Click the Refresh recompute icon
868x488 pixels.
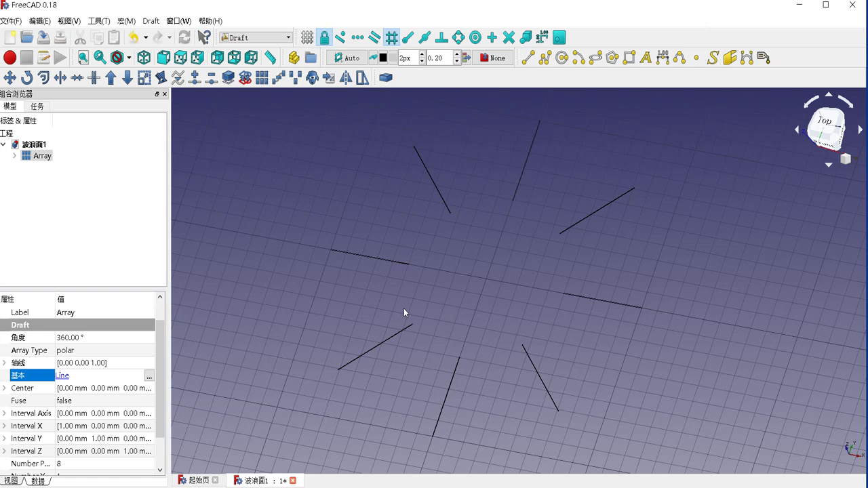[x=184, y=37]
